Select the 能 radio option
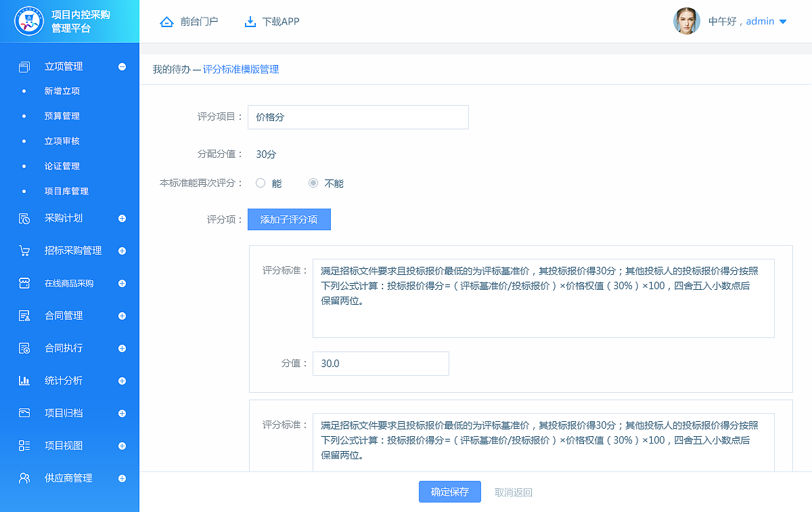The image size is (812, 512). (x=260, y=182)
